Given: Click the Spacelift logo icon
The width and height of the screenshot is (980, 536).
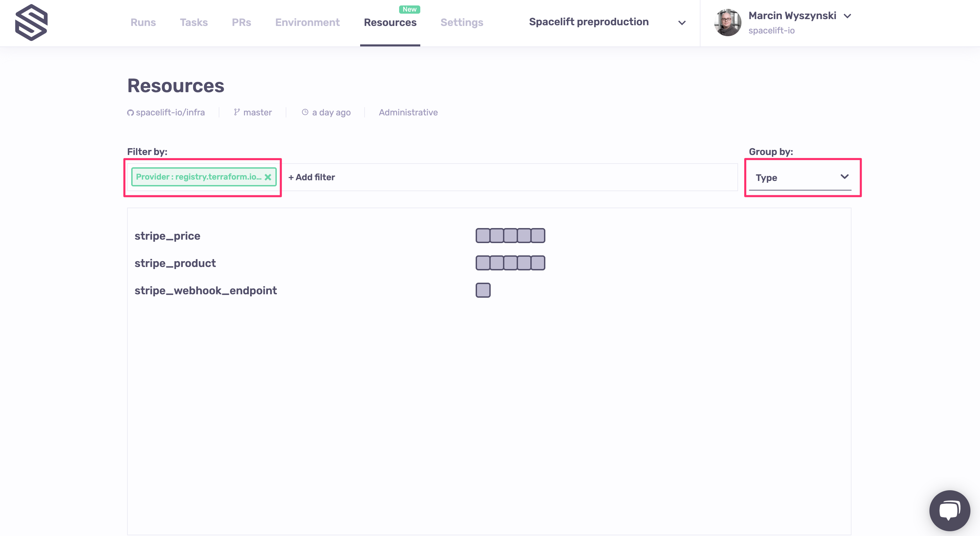Looking at the screenshot, I should [31, 23].
